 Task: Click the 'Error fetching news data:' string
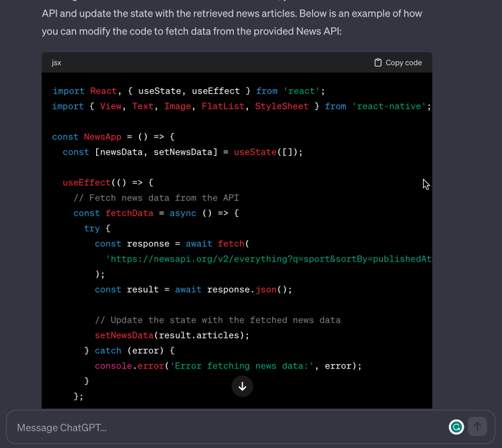(241, 366)
